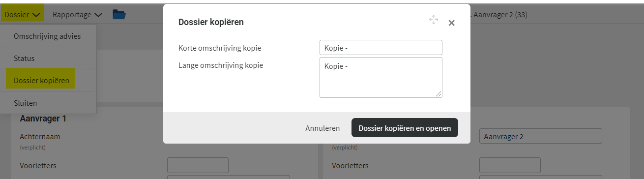Screen dimensions: 644x179
Task: Close the Dossier kopiëren dialog with X
Action: tap(451, 23)
